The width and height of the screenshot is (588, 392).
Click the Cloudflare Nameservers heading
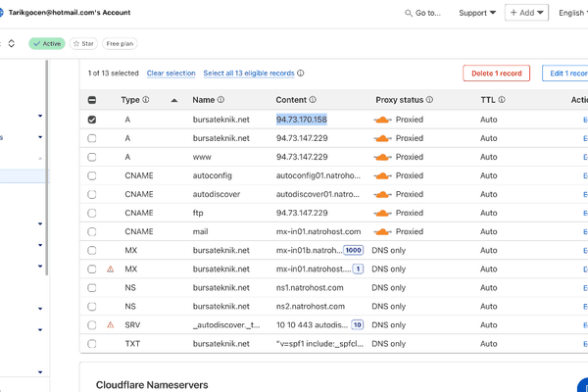pos(152,385)
